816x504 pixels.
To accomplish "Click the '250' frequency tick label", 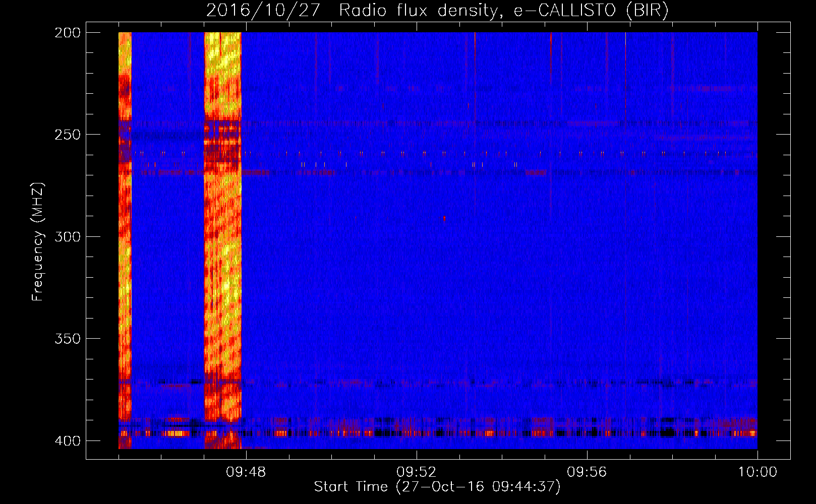I will [x=67, y=135].
